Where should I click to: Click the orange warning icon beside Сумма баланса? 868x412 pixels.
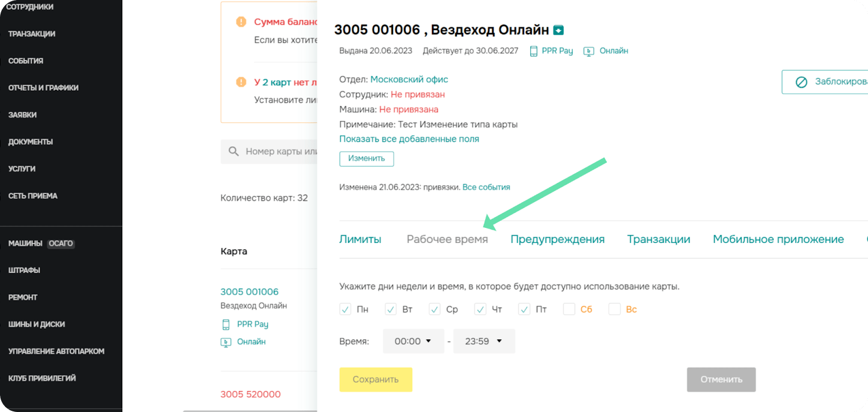(241, 22)
